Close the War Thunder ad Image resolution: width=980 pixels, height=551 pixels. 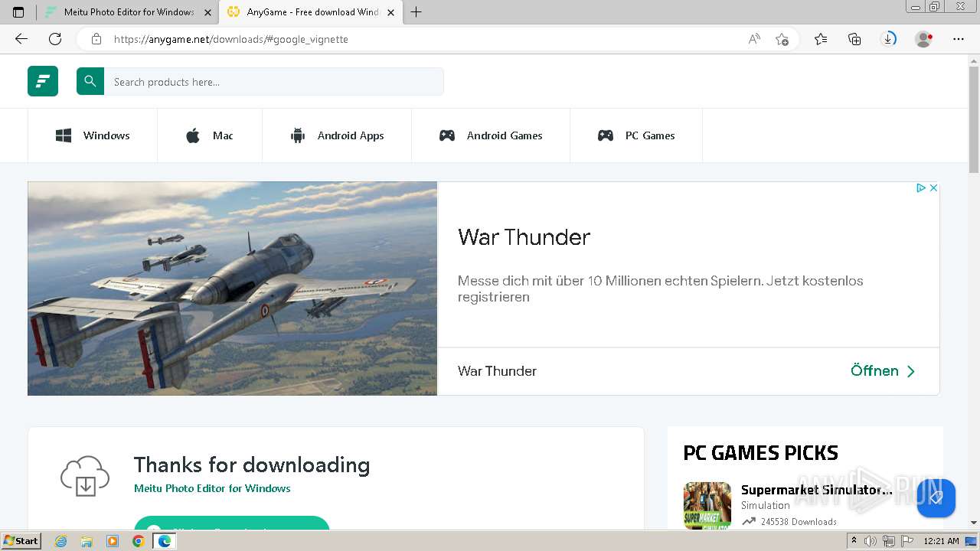[x=933, y=187]
